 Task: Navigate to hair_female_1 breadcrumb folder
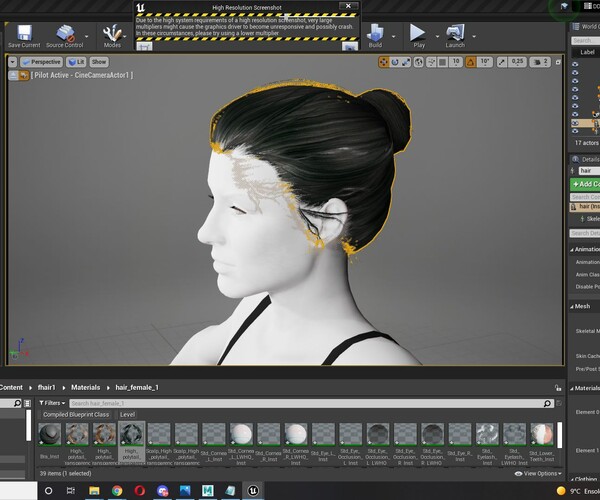coord(137,388)
